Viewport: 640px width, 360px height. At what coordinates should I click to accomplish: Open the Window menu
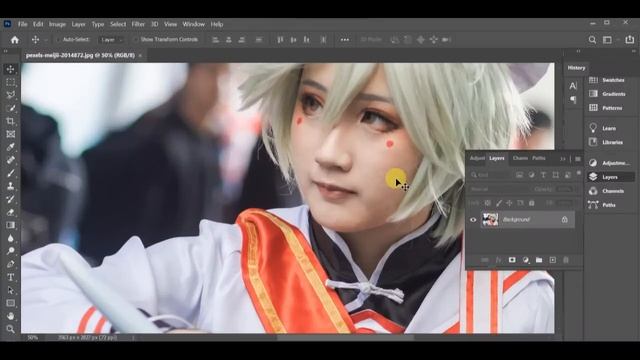pos(193,24)
